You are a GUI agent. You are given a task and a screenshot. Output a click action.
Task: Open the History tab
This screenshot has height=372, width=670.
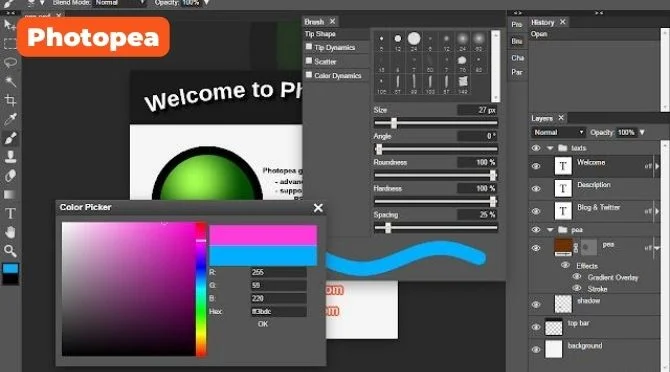tap(542, 22)
